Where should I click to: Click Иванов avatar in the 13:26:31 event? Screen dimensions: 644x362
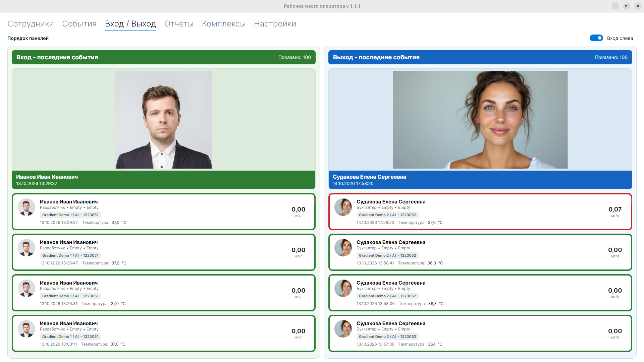pos(26,288)
